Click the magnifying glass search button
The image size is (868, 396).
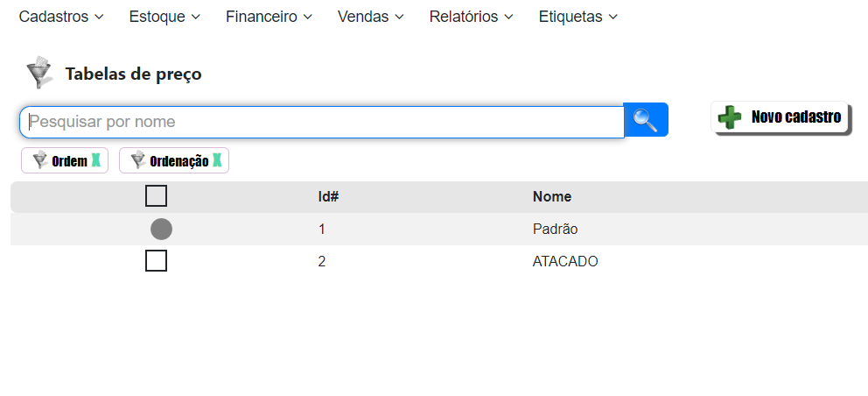[x=646, y=120]
